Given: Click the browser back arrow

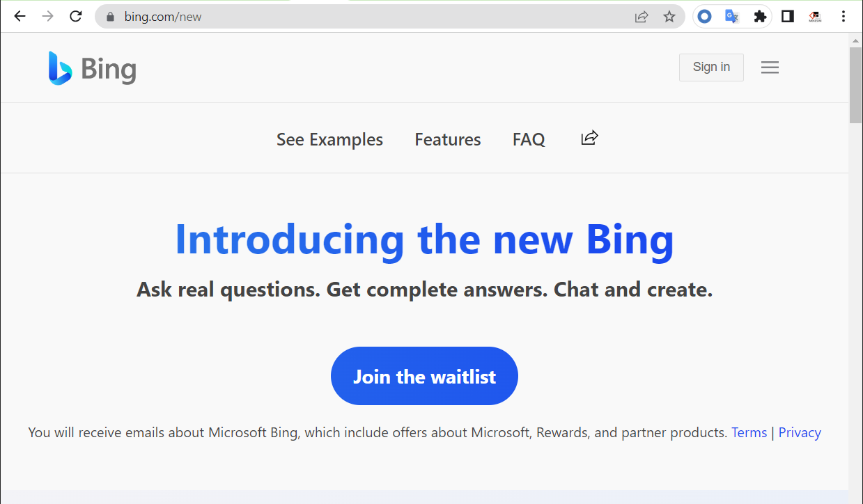Looking at the screenshot, I should coord(20,17).
